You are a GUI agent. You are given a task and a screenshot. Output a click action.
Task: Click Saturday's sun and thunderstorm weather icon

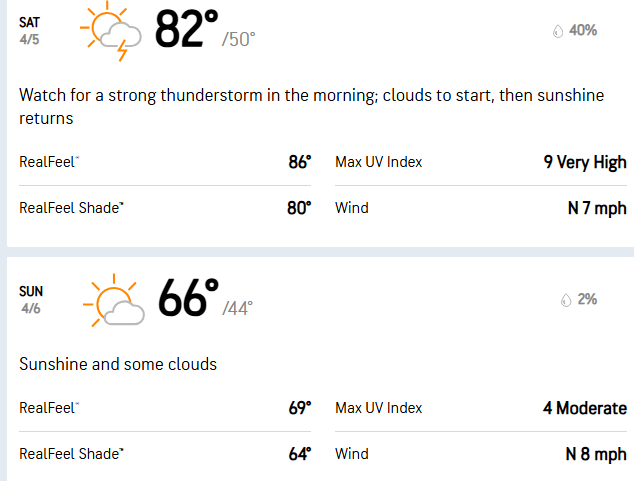coord(112,32)
